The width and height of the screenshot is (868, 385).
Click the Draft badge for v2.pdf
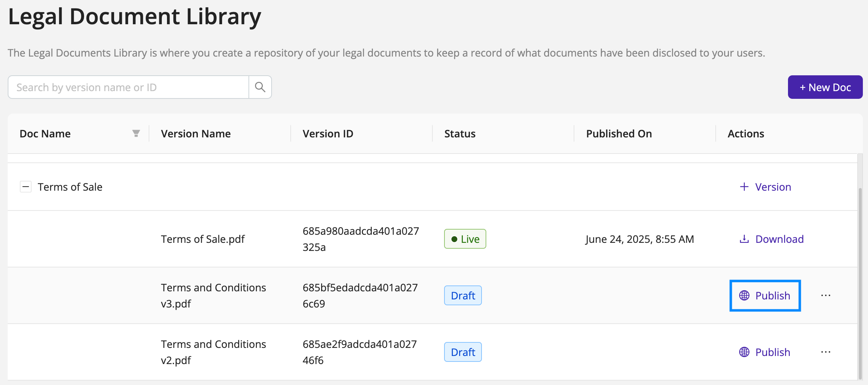click(463, 352)
